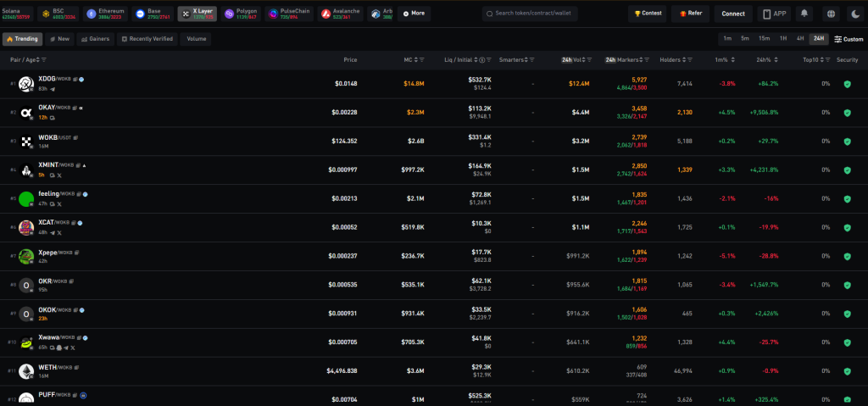Click OKAY token logo
Image resolution: width=868 pixels, height=406 pixels.
click(26, 113)
